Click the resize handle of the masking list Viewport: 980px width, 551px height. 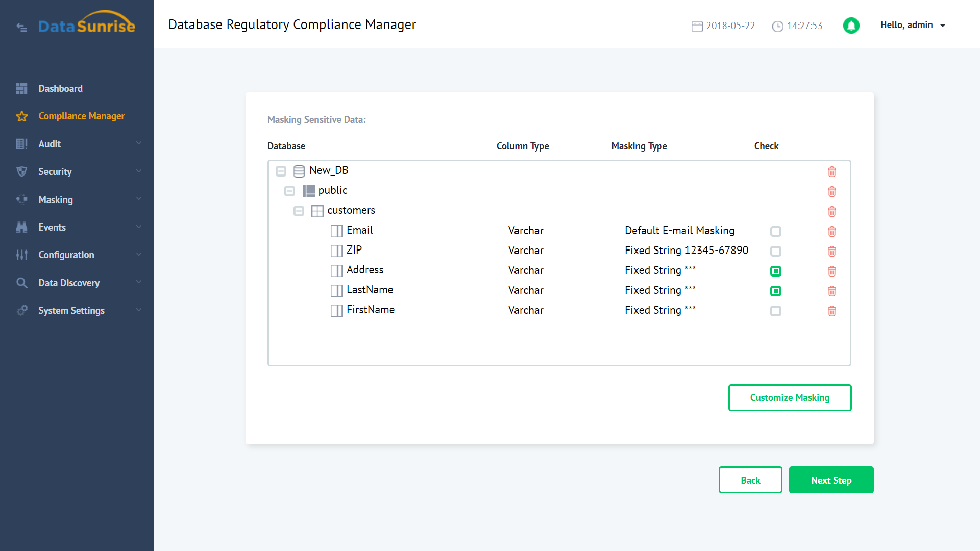[847, 362]
